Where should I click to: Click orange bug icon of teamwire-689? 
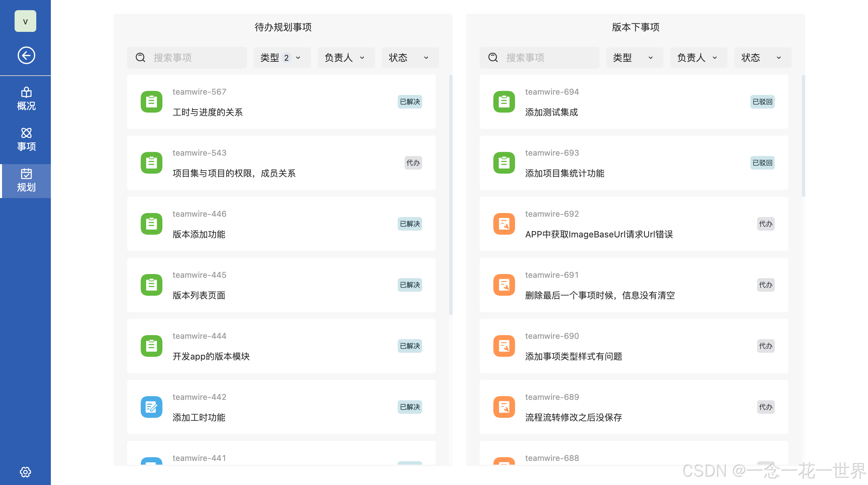[x=504, y=407]
